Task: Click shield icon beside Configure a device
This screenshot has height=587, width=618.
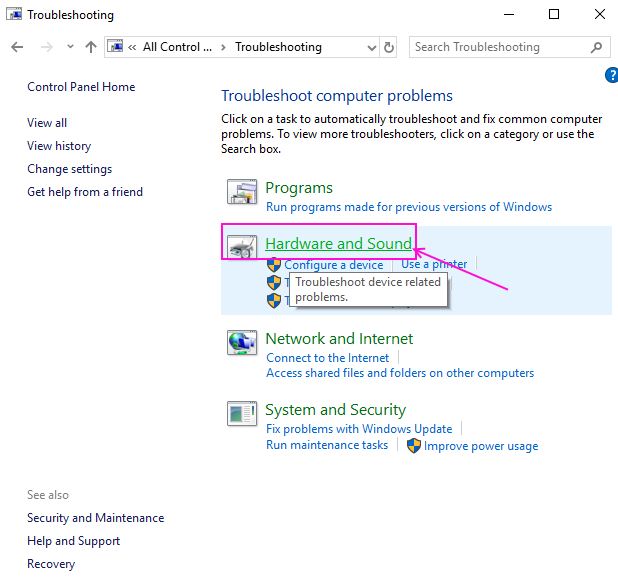Action: point(274,265)
